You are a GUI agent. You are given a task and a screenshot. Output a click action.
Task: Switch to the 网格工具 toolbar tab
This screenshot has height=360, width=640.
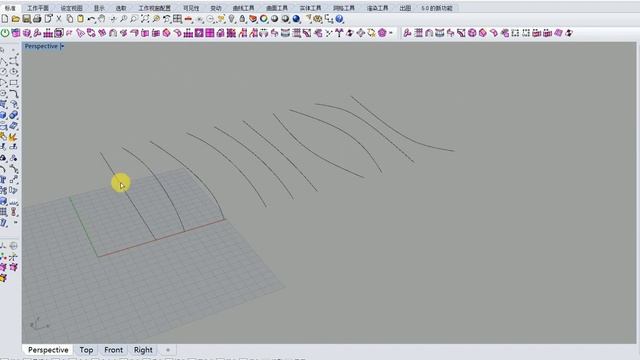tap(344, 8)
